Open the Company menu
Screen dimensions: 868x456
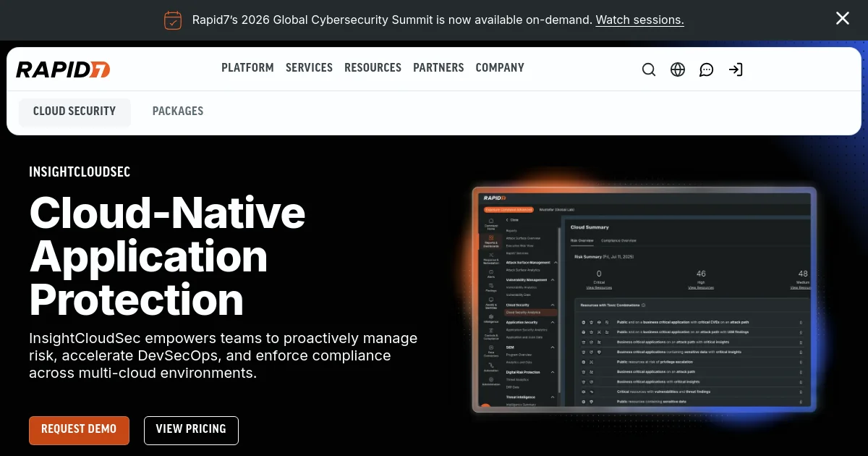(500, 68)
